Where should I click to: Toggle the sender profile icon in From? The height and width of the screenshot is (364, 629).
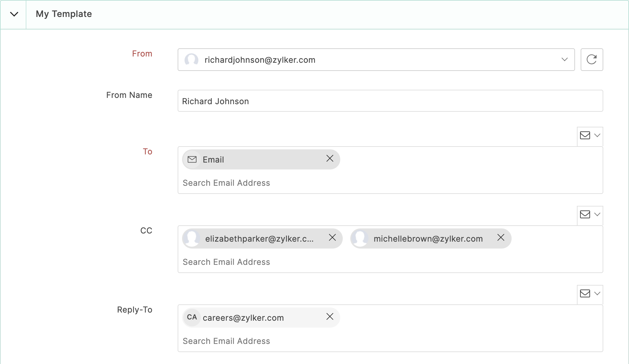191,60
